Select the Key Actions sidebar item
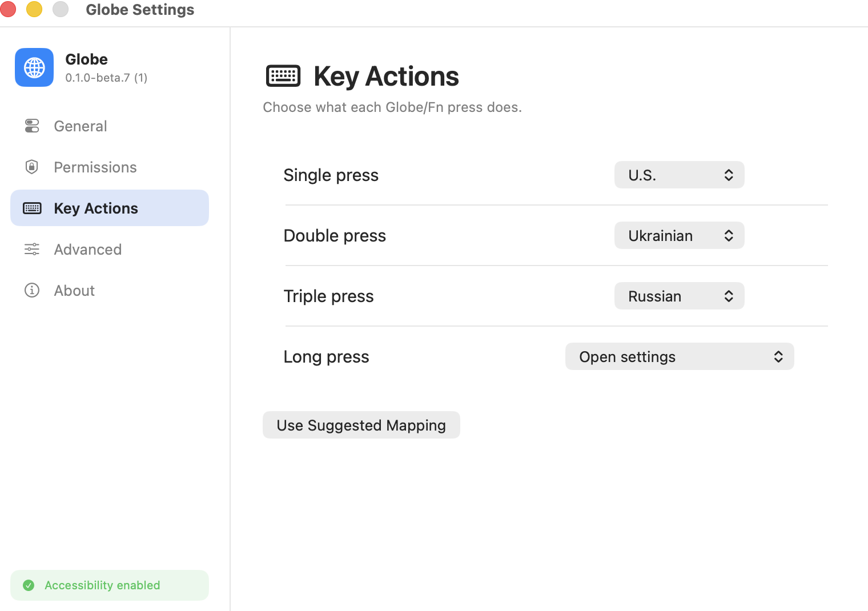Viewport: 868px width, 611px height. click(110, 208)
